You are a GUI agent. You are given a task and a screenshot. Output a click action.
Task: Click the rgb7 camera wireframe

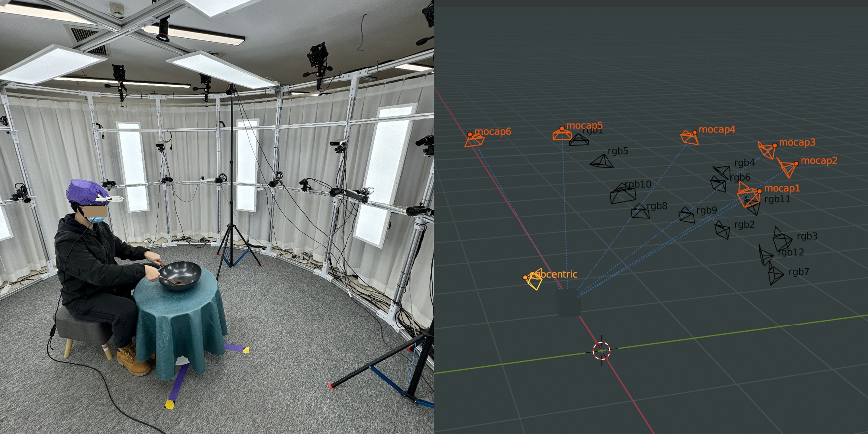[776, 274]
